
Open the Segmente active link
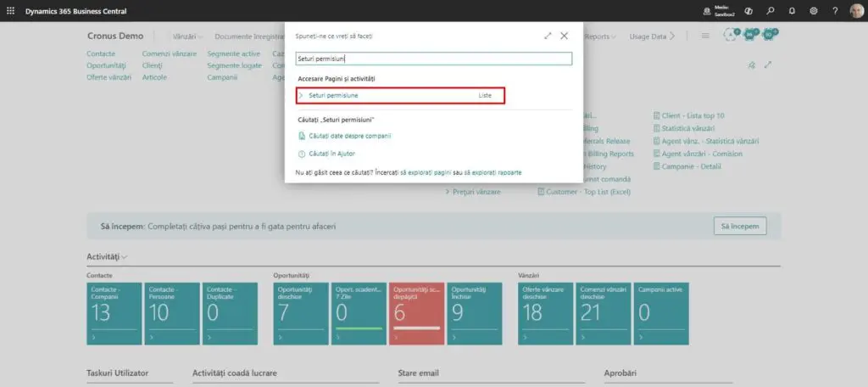tap(234, 53)
